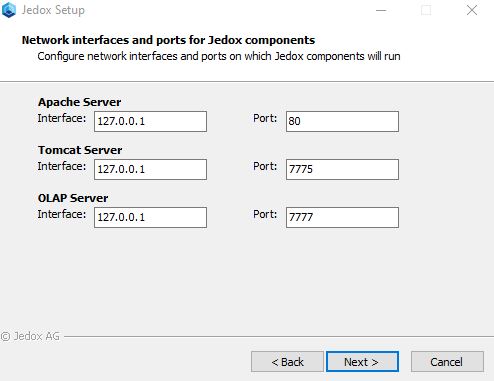Click the Tomcat Server section heading
494x381 pixels.
pyautogui.click(x=80, y=150)
